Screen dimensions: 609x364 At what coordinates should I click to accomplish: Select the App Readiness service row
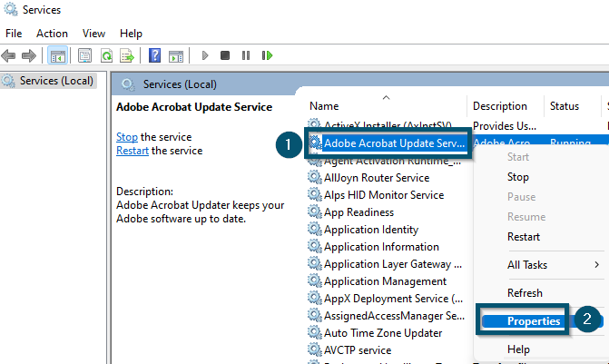point(359,212)
